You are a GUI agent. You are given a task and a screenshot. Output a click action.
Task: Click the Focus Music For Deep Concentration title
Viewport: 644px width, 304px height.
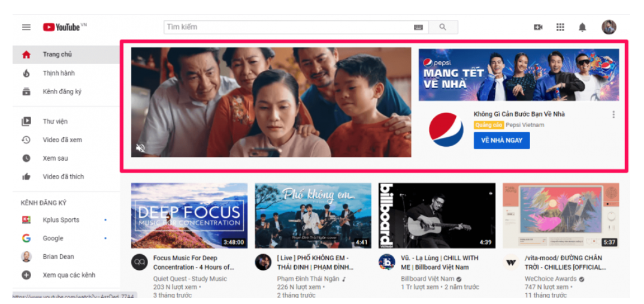tap(193, 263)
